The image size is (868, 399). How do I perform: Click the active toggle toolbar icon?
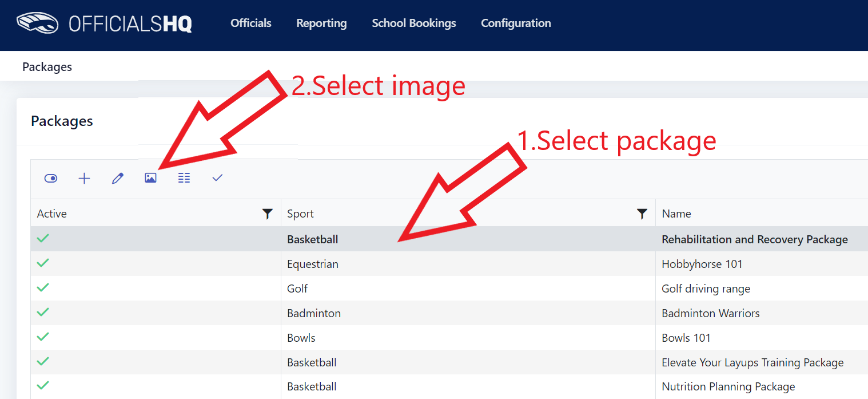click(51, 179)
